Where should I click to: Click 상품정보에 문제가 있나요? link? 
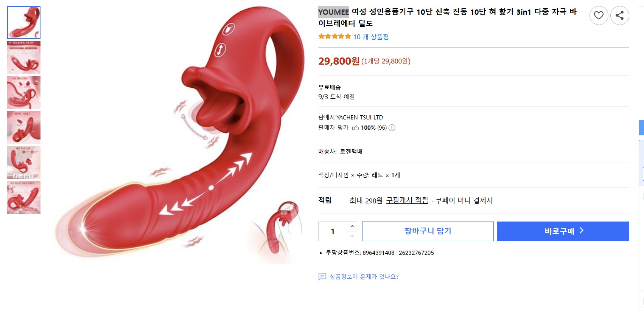point(364,277)
